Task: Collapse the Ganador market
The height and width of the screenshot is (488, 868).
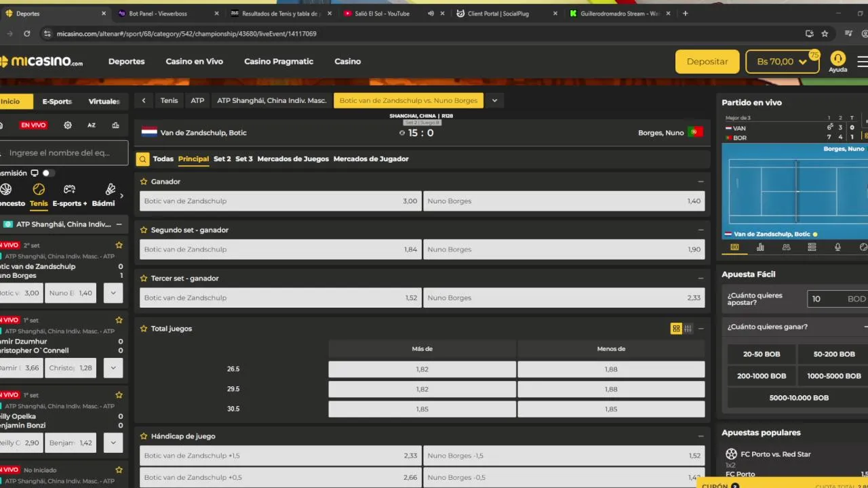Action: (x=701, y=182)
